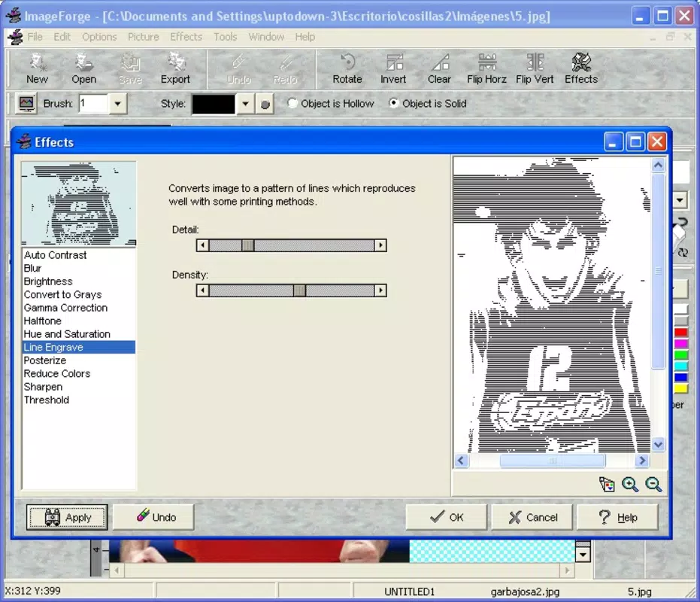Apply the Line Engrave effect
Screen dimensions: 700x602
click(x=67, y=517)
